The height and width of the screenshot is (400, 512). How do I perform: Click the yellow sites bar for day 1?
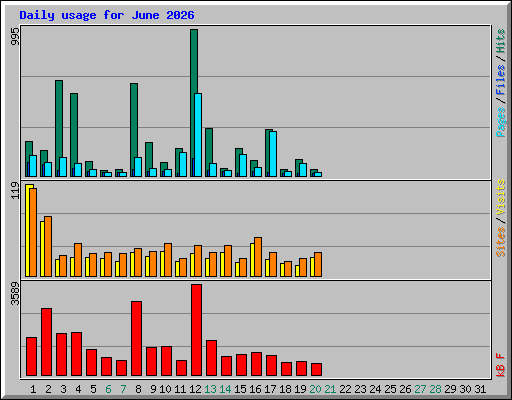coord(28,230)
